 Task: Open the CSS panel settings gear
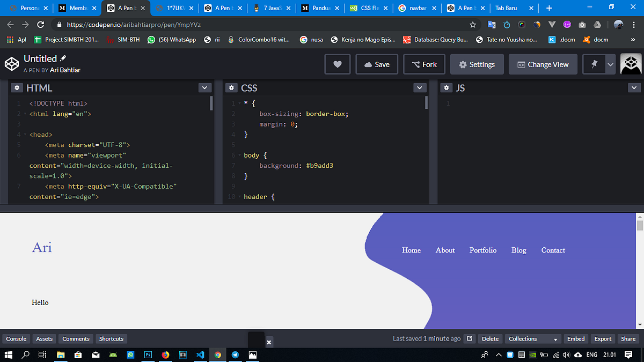231,87
